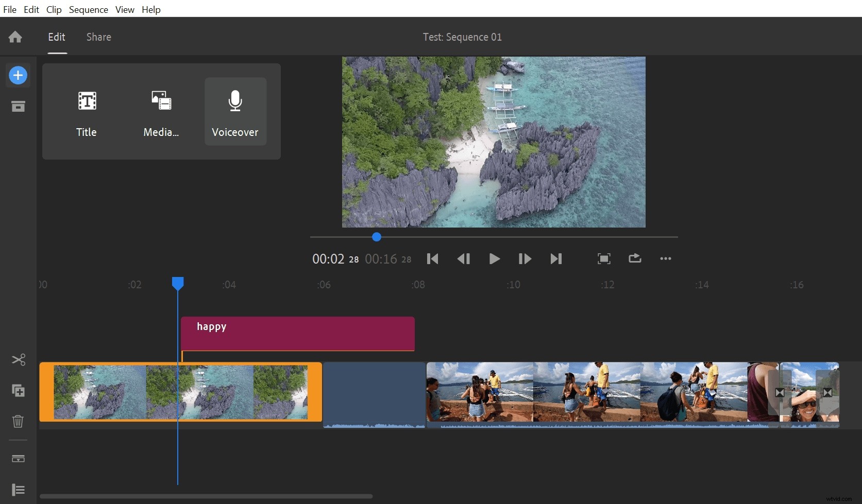Viewport: 862px width, 504px height.
Task: Skip to the end of the sequence
Action: (555, 258)
